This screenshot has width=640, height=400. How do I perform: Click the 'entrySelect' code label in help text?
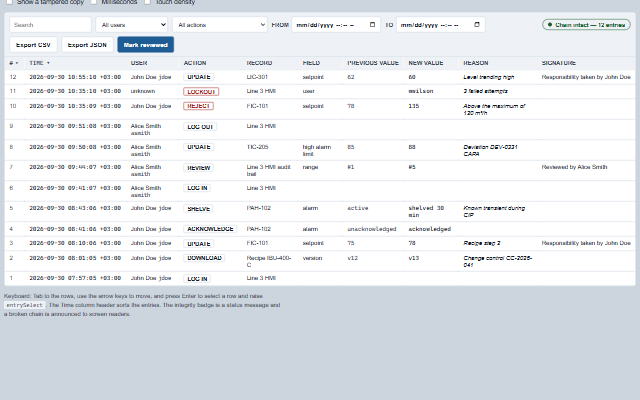point(24,305)
